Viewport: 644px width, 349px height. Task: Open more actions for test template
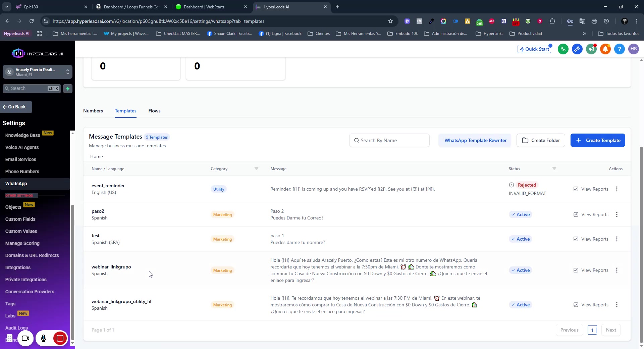[x=616, y=239]
